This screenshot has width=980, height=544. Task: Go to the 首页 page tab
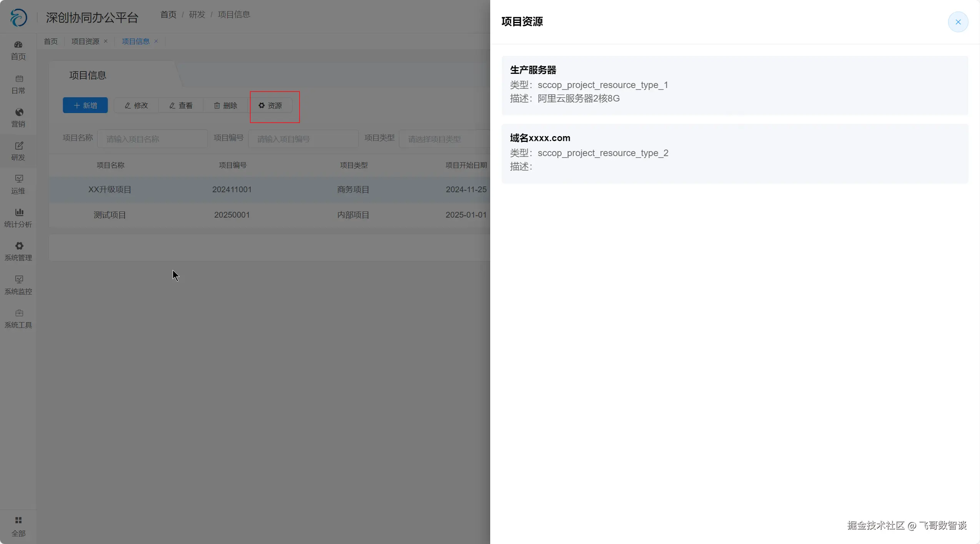50,41
